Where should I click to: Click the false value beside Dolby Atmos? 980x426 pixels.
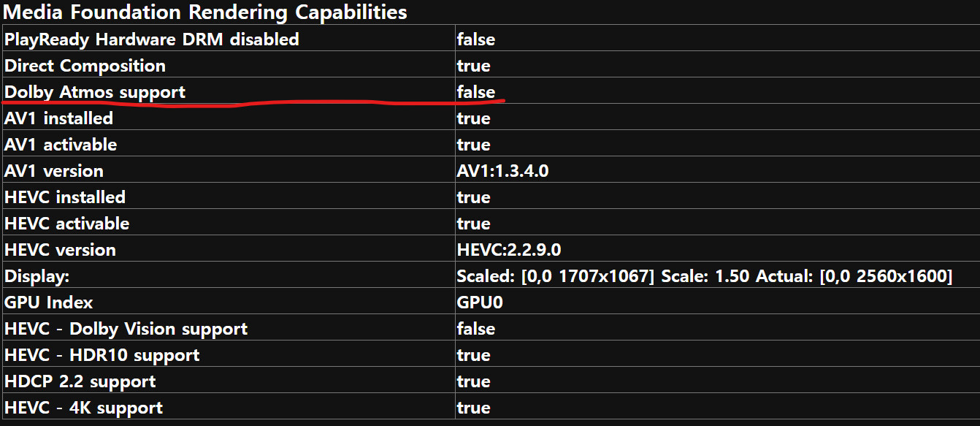coord(476,92)
